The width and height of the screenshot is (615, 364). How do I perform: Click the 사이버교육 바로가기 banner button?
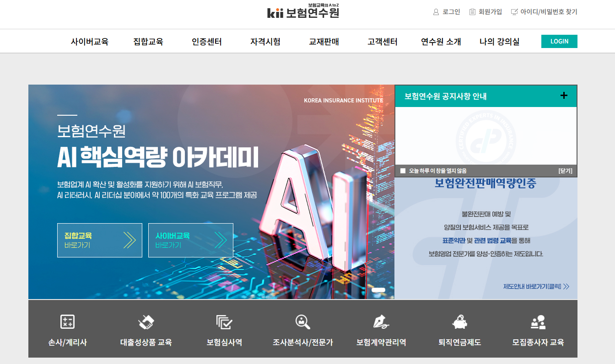point(191,240)
